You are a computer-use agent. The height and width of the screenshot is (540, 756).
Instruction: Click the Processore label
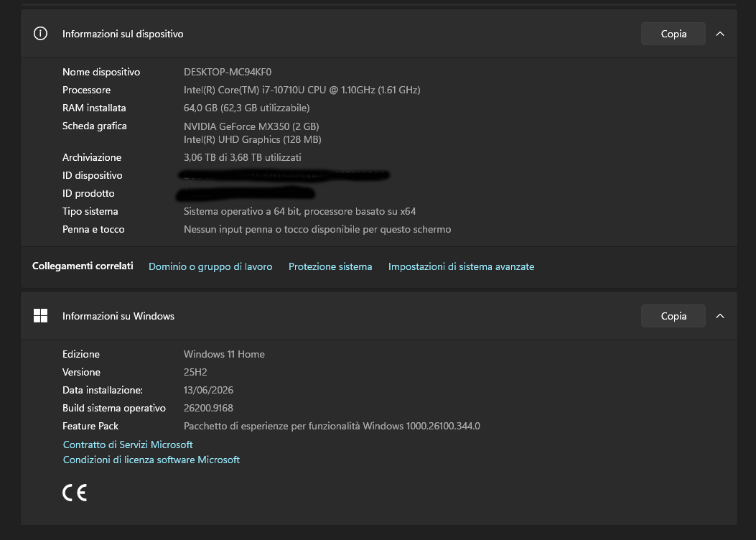[x=86, y=90]
